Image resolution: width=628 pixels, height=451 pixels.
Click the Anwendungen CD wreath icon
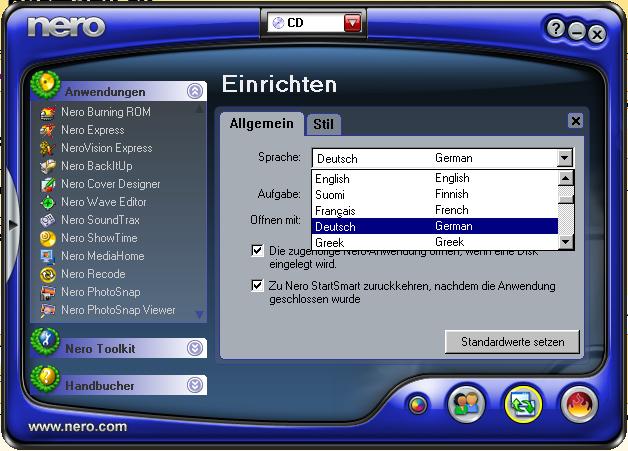[46, 85]
